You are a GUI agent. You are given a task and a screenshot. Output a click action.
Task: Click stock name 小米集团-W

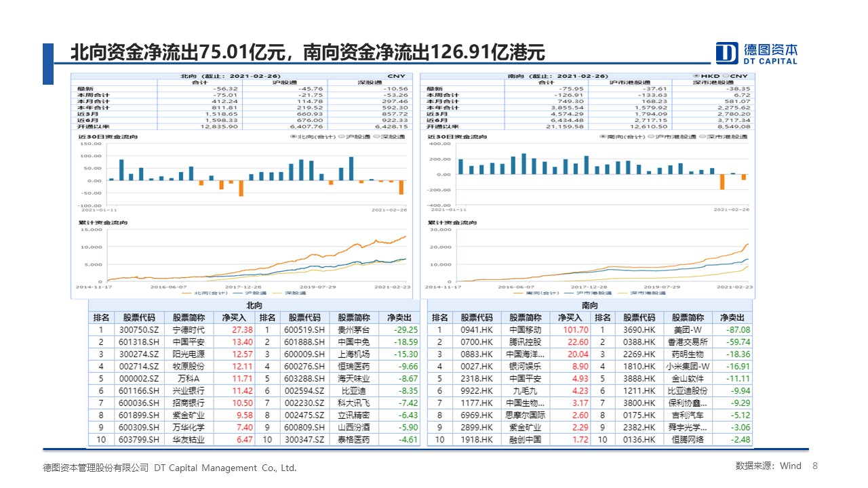pos(688,367)
